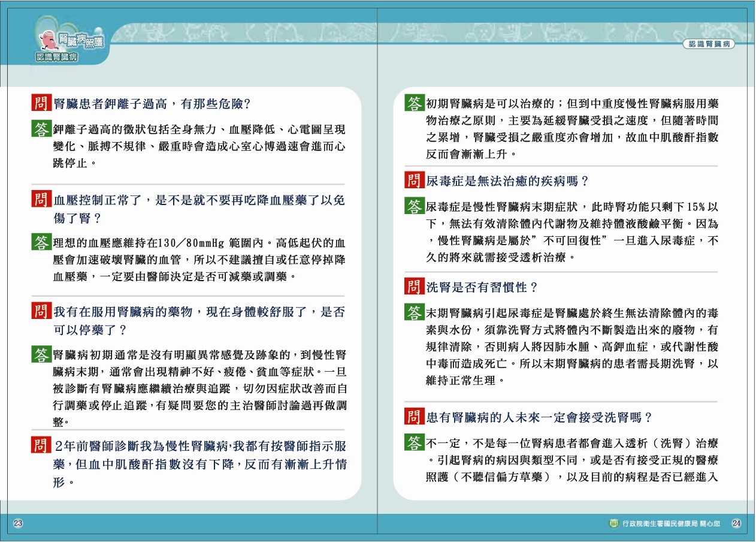
Task: Click the green 答 icon beside 腎臟病初期通常是沒有
Action: tap(41, 355)
